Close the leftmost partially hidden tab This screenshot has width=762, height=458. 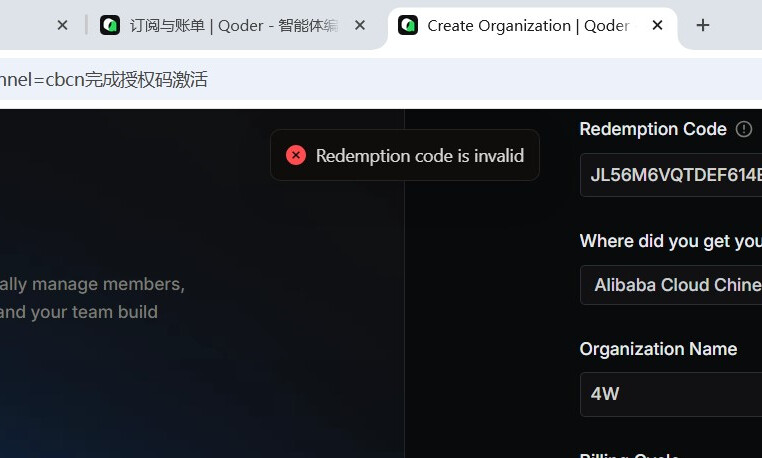pos(62,25)
